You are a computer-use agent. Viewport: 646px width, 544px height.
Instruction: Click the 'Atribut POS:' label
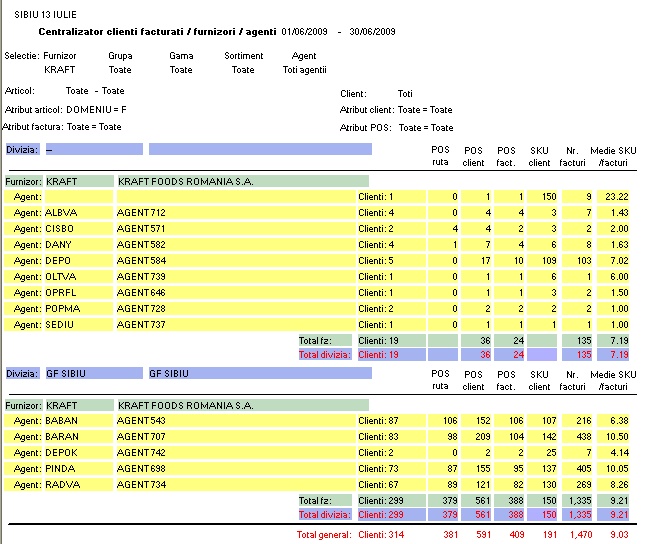365,128
